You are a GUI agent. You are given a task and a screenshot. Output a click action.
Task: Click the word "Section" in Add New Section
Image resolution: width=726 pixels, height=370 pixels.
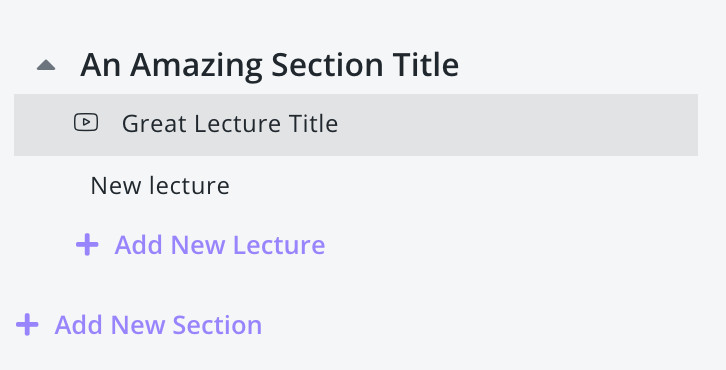(x=217, y=325)
